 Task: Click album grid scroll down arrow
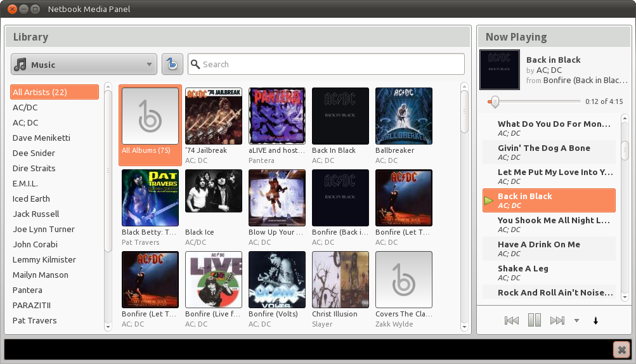tap(464, 327)
